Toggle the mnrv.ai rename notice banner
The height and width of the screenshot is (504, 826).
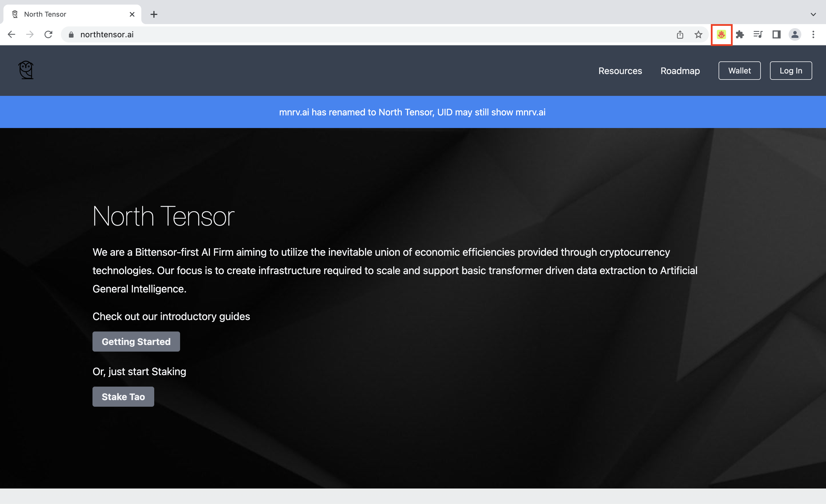point(413,112)
